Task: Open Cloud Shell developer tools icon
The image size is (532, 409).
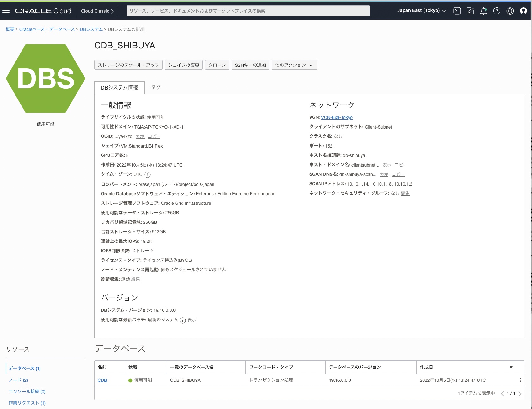Action: [x=457, y=11]
